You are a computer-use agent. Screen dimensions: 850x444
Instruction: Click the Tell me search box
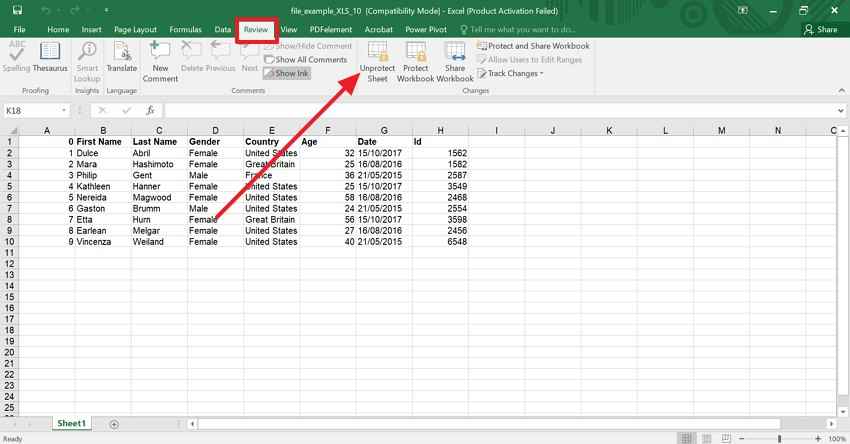pos(518,29)
